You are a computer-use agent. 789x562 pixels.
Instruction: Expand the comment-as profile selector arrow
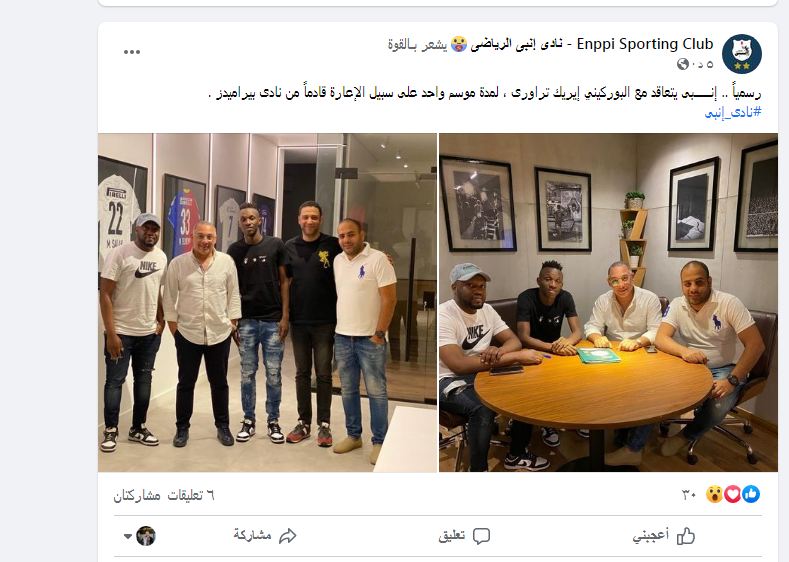[x=128, y=536]
